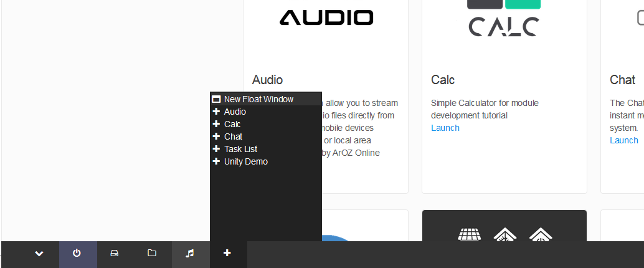
Task: Click the power icon in the taskbar
Action: (x=77, y=253)
